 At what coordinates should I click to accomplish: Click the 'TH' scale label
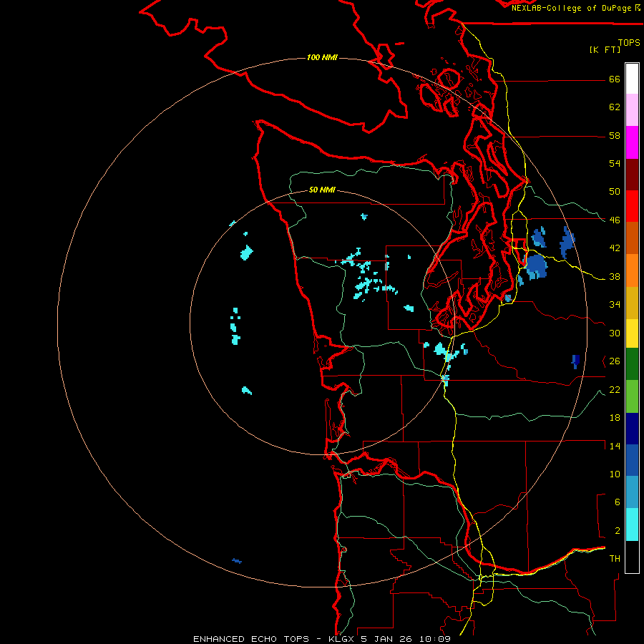click(x=615, y=559)
